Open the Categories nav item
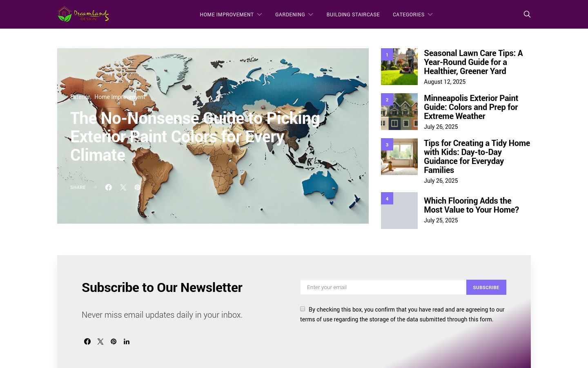Viewport: 588px width, 368px height. (408, 14)
